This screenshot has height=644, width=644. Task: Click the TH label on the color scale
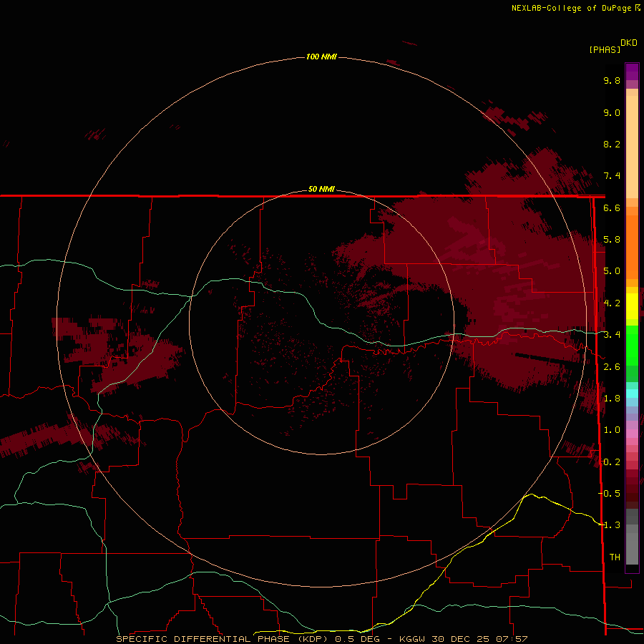click(x=615, y=557)
